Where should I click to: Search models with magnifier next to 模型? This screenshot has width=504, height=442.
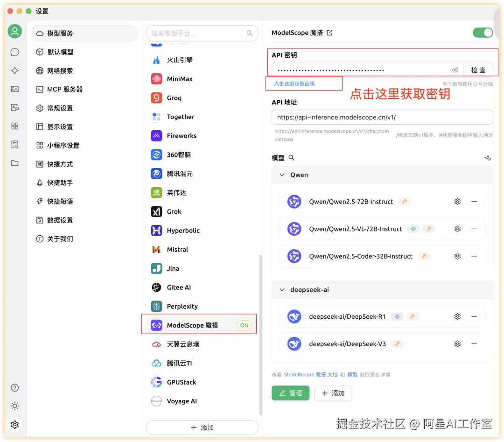tap(292, 158)
